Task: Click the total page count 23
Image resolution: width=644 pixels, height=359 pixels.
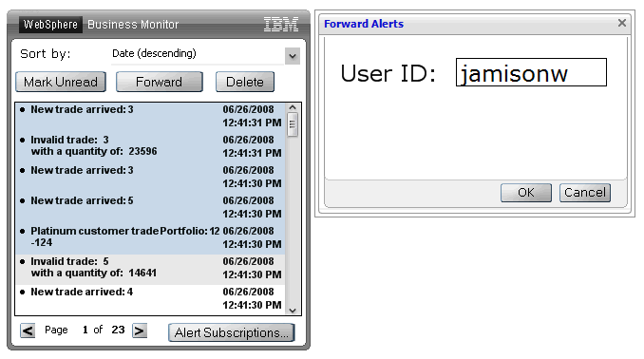Action: point(119,330)
